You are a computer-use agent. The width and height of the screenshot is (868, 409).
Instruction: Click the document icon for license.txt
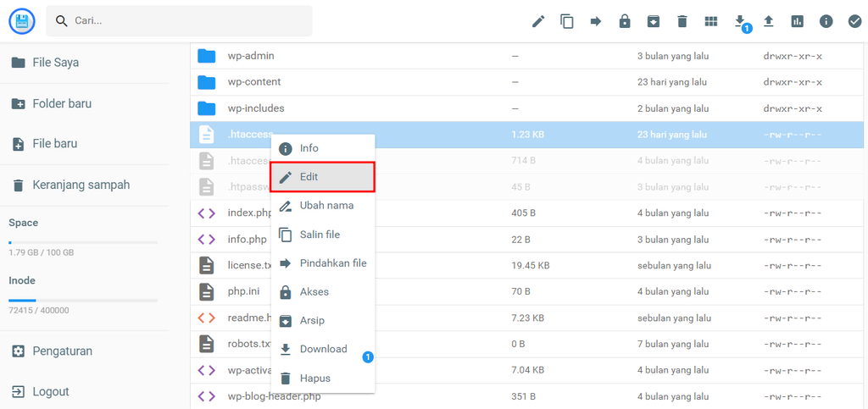pyautogui.click(x=207, y=265)
